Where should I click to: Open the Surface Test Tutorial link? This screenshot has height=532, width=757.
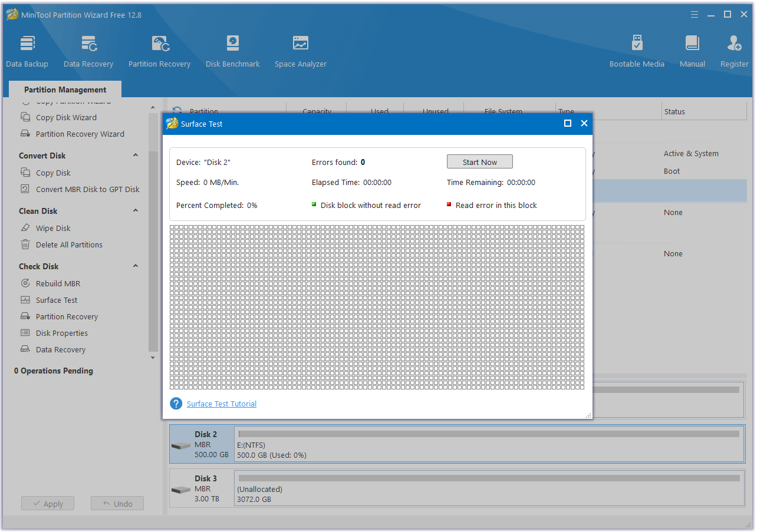click(222, 404)
